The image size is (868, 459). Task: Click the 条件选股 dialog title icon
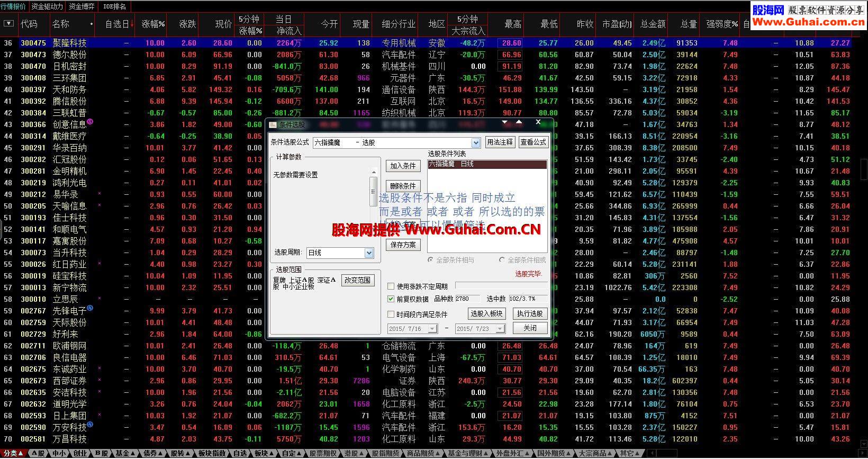[x=273, y=125]
